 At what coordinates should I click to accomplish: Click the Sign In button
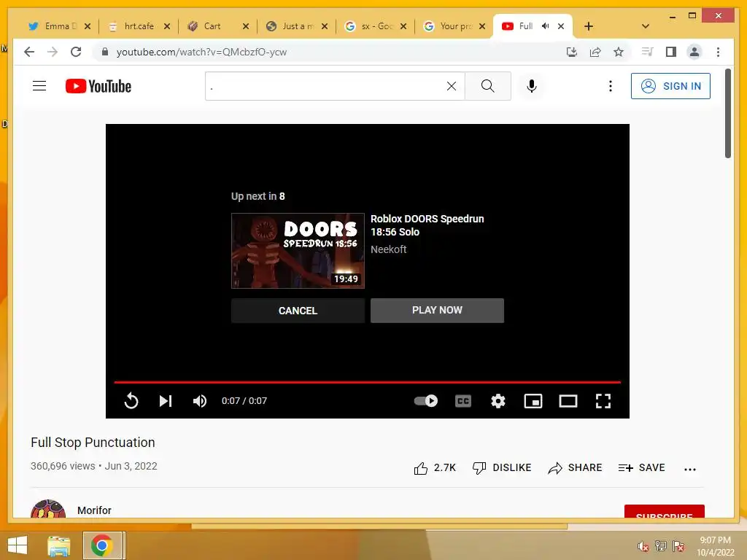[670, 86]
